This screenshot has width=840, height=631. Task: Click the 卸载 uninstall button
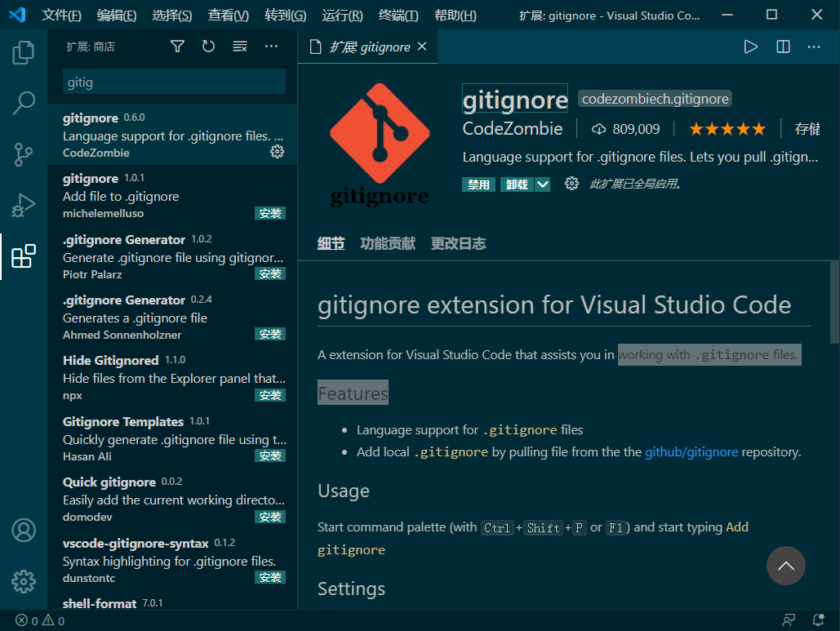pos(518,184)
